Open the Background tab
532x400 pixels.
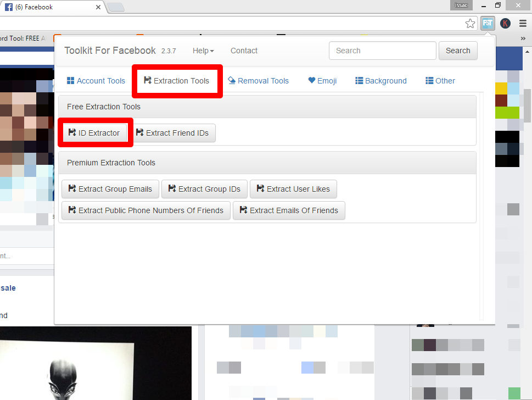tap(380, 81)
